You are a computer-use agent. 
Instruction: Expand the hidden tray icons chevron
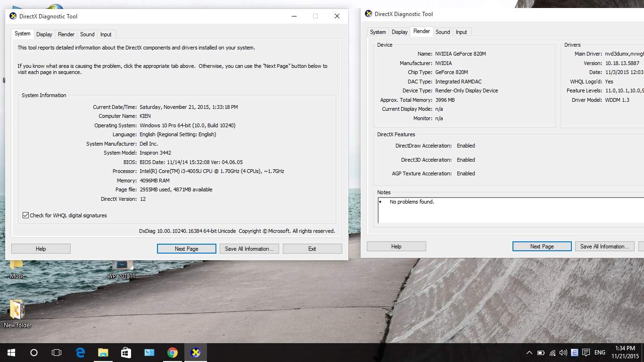pos(529,353)
